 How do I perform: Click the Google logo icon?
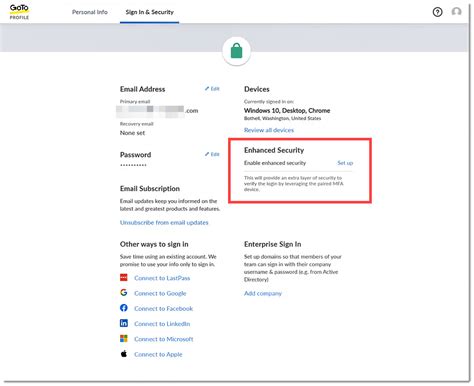coord(124,293)
